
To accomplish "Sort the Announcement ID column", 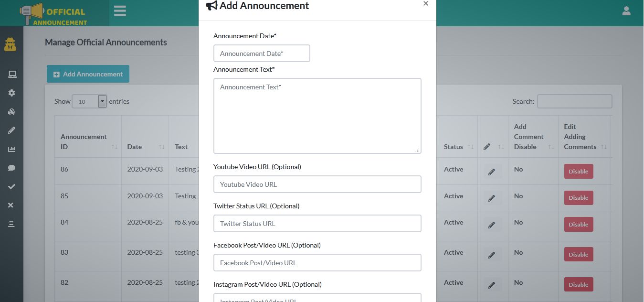I will (x=84, y=141).
